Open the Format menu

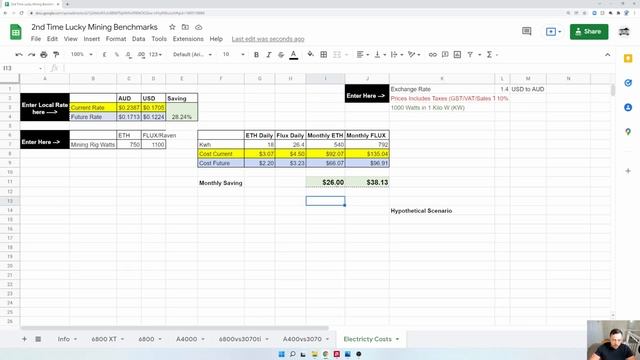point(116,39)
